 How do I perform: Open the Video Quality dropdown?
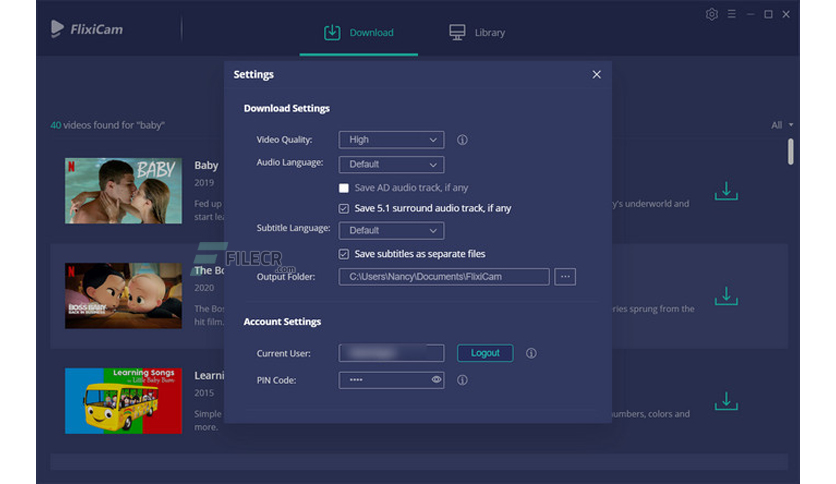[391, 140]
